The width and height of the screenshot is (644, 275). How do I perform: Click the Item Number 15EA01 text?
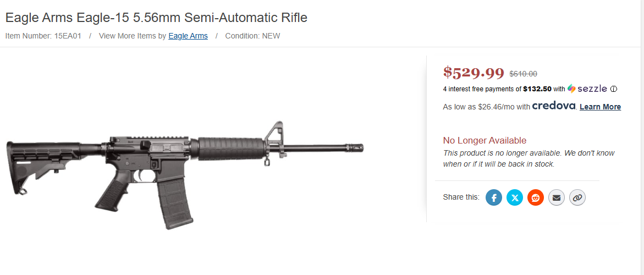pyautogui.click(x=43, y=36)
